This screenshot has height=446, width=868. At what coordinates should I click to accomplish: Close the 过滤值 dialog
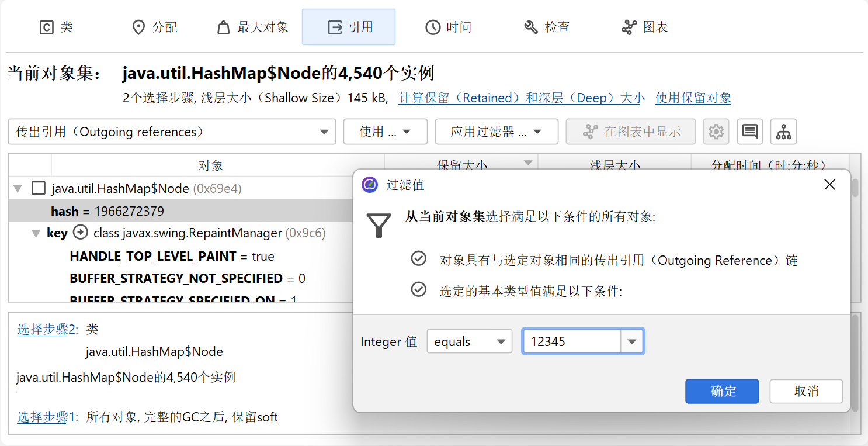pyautogui.click(x=829, y=185)
